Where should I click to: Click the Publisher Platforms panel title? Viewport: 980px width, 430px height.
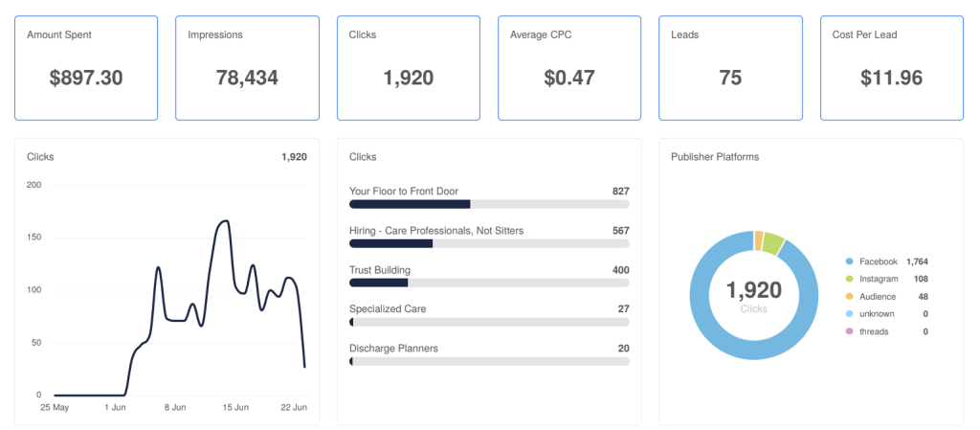click(714, 157)
